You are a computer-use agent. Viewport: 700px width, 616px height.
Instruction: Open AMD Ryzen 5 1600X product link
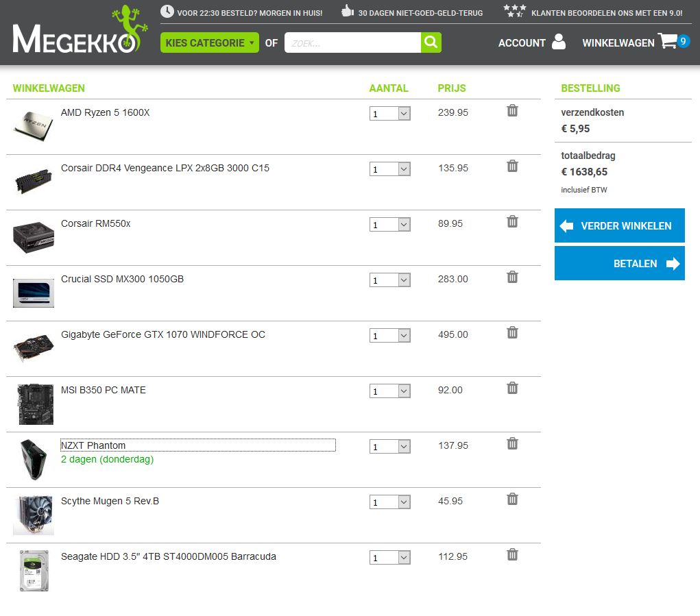click(106, 112)
